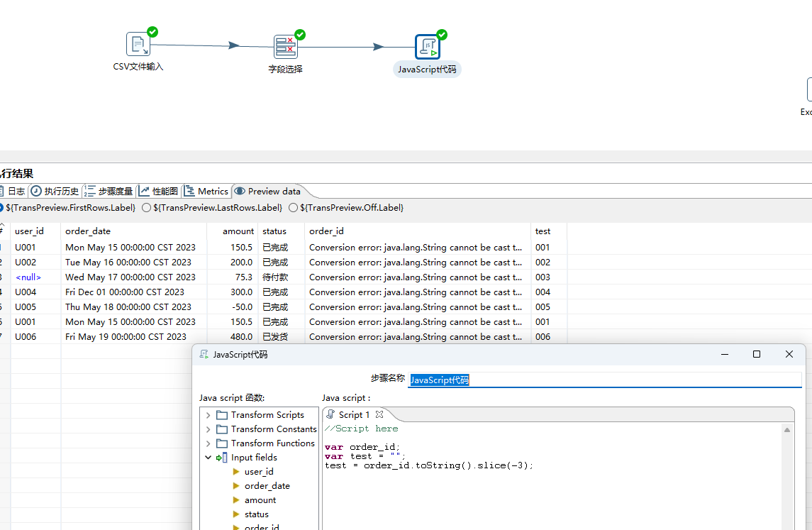Screen dimensions: 812x530
Task: Select the JavaScript代码 step icon
Action: [x=427, y=47]
